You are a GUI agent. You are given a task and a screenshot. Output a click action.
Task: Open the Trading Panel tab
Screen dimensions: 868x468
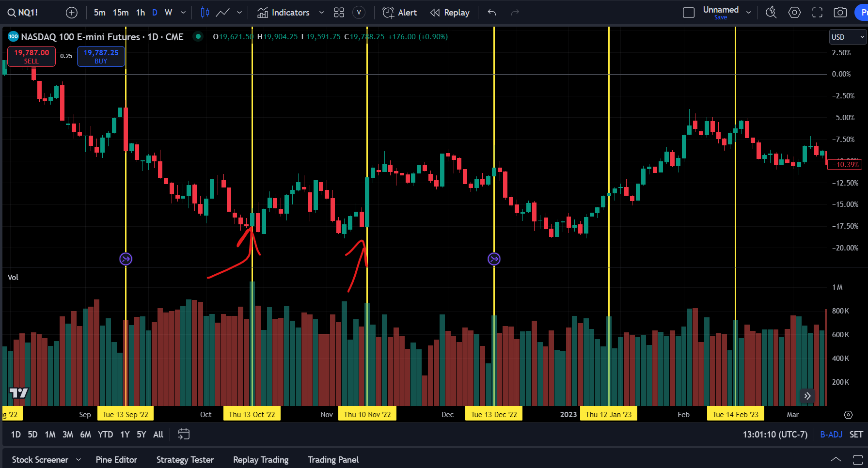click(x=333, y=460)
